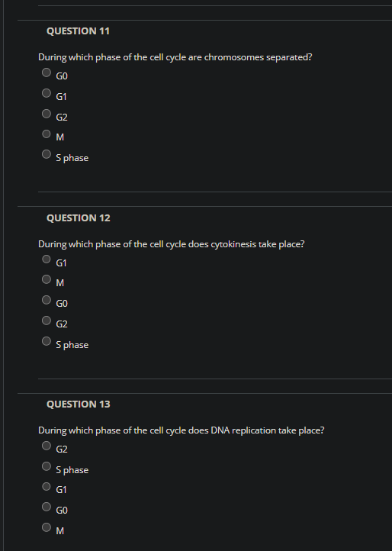Image resolution: width=392 pixels, height=551 pixels.
Task: Select M as chromosomes separated answer
Action: click(47, 134)
